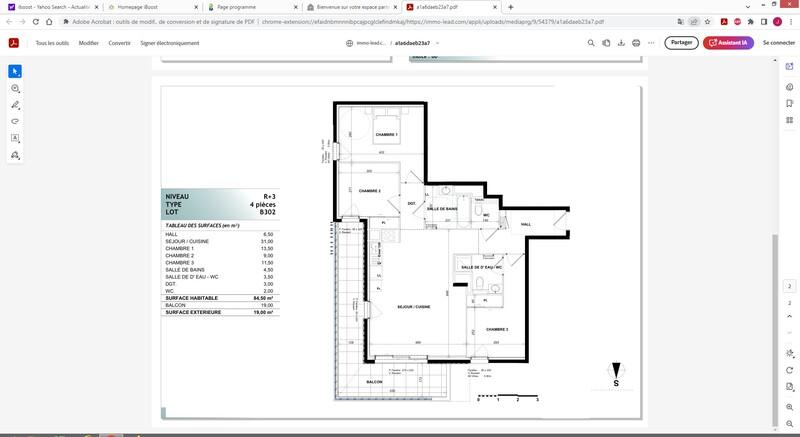Open the Convertir menu
The image size is (800, 437).
tap(120, 43)
